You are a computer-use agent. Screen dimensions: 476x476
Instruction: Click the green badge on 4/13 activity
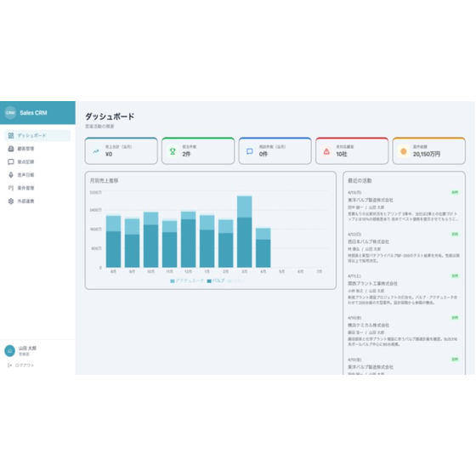click(455, 192)
